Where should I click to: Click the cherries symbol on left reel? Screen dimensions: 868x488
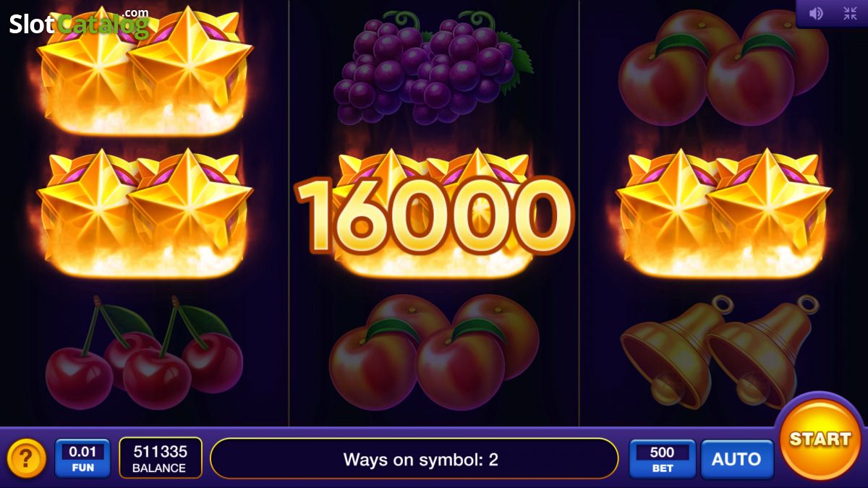(143, 352)
